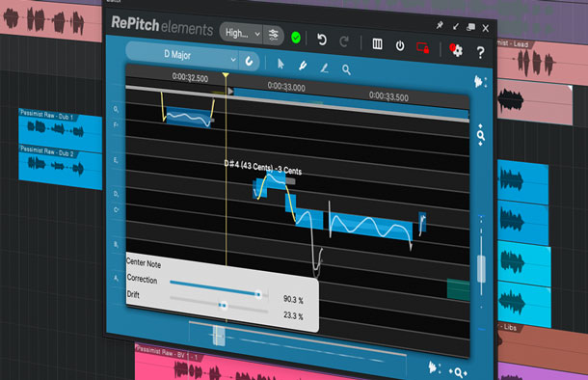588x380 pixels.
Task: Click the vertical scroll slider handle
Action: click(x=481, y=268)
